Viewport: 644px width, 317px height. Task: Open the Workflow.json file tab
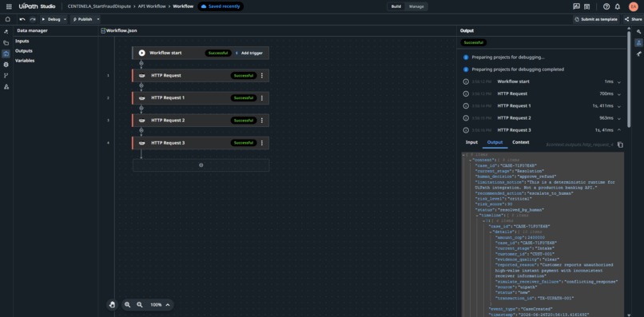[119, 31]
